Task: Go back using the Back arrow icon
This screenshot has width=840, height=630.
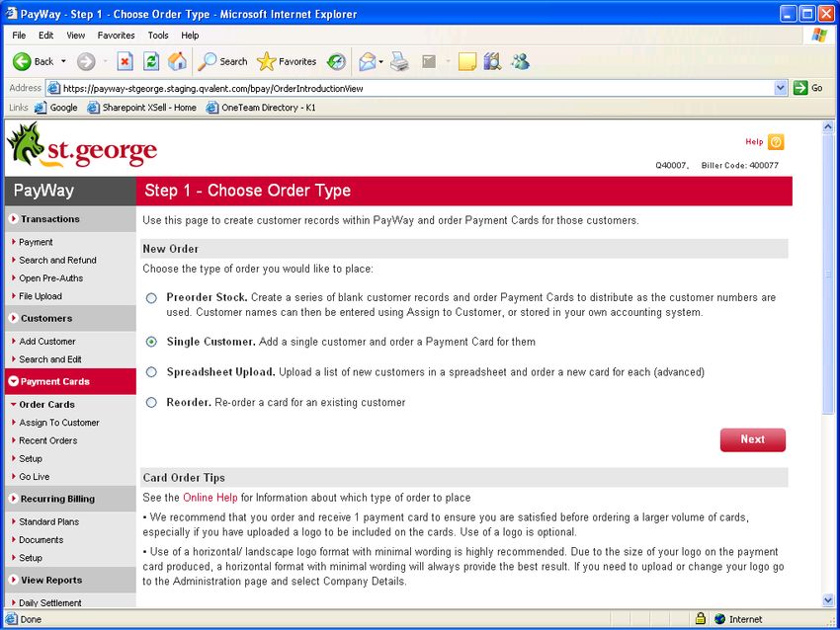Action: (x=22, y=61)
